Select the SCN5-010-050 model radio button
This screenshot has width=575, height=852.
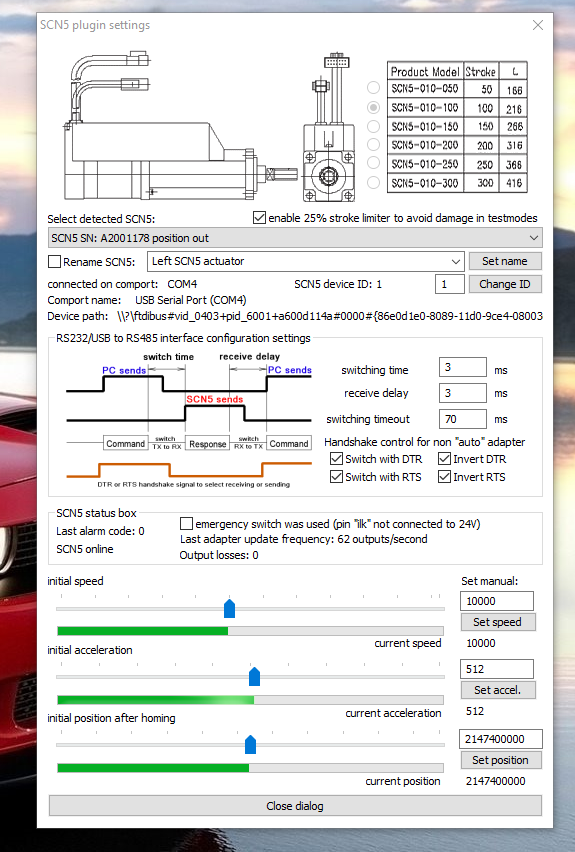(373, 87)
